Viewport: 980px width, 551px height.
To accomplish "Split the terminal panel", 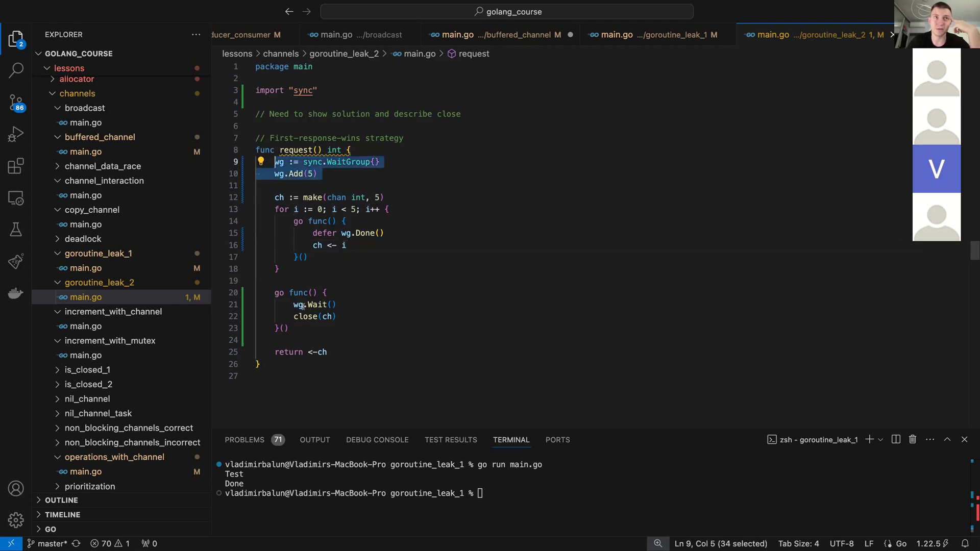I will click(896, 439).
